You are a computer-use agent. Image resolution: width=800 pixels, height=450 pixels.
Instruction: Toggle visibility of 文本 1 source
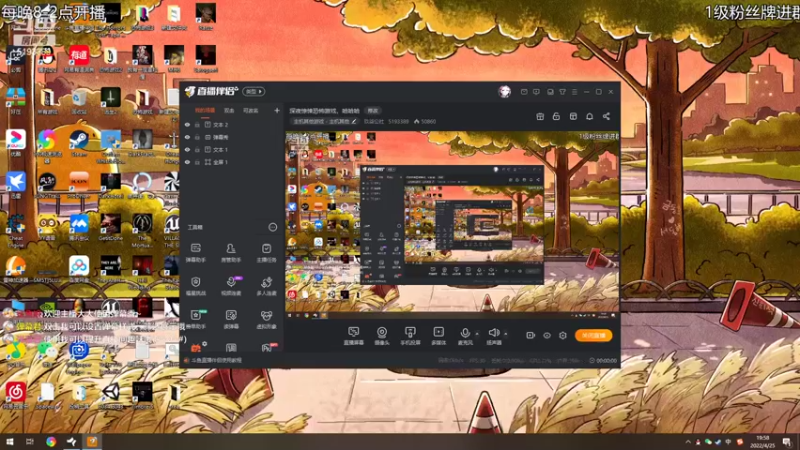pyautogui.click(x=187, y=149)
